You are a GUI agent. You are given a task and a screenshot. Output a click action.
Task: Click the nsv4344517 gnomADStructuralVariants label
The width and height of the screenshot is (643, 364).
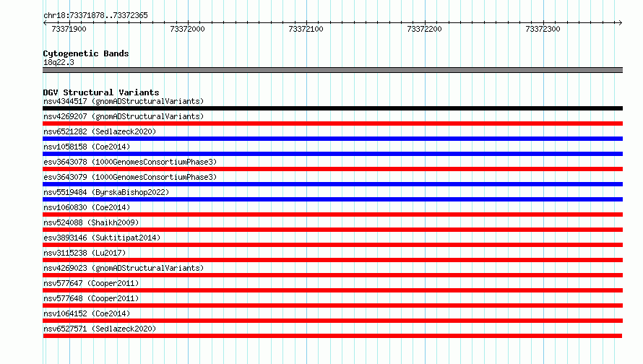(124, 101)
